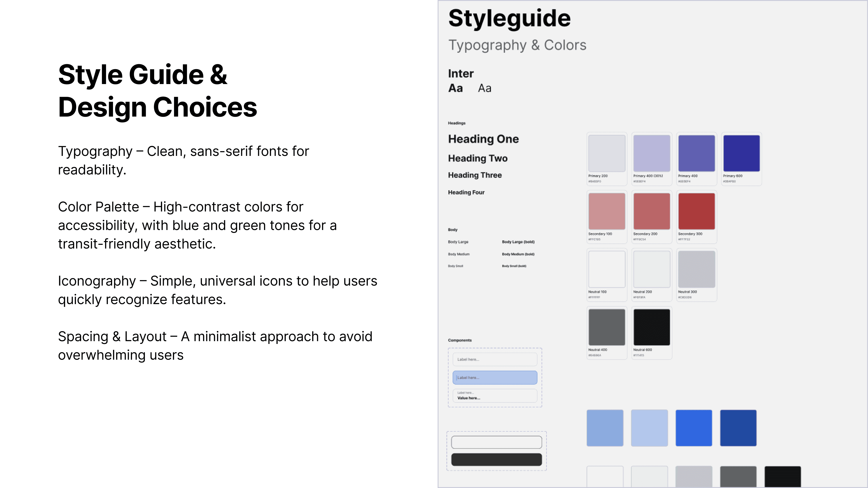
Task: Click the 'Body Large (bold)' sample
Action: 518,242
